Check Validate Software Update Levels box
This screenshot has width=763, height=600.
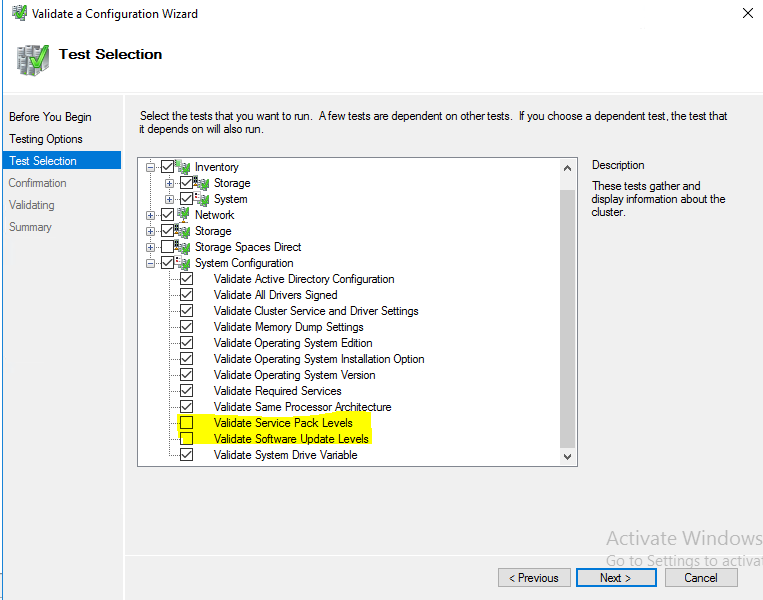(x=186, y=438)
